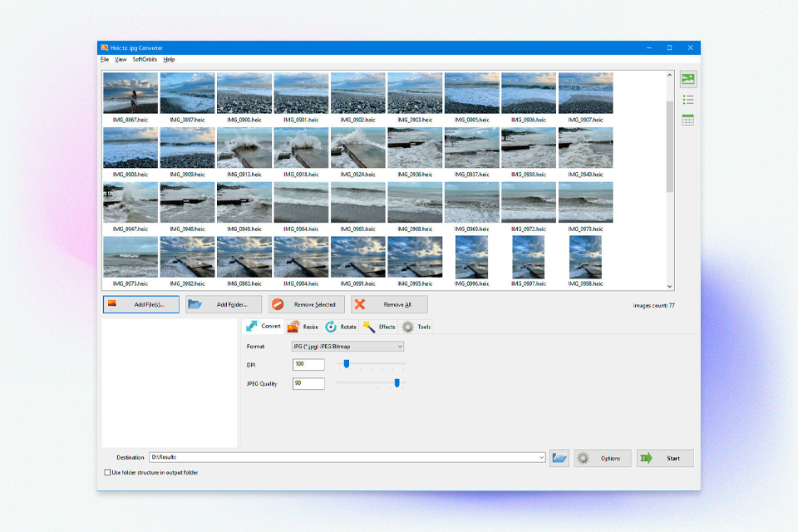Switch to thumbnail view icon
The image size is (798, 532).
click(x=688, y=79)
